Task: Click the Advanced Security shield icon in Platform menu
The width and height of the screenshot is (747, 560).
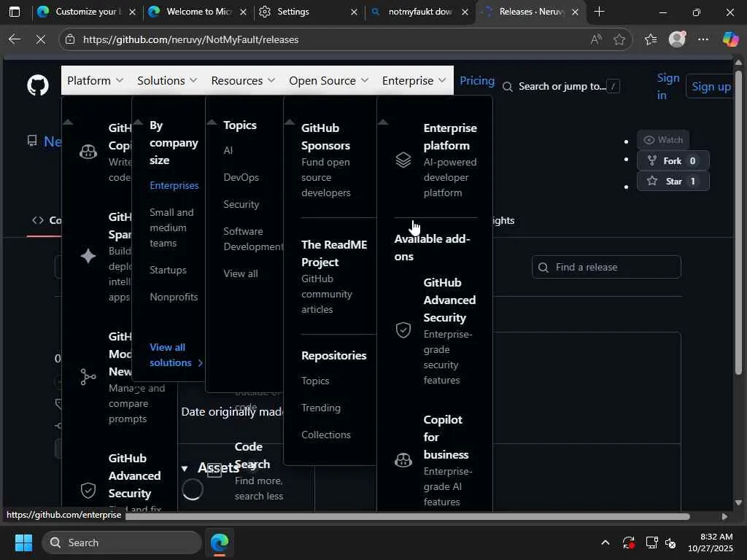Action: pos(88,490)
